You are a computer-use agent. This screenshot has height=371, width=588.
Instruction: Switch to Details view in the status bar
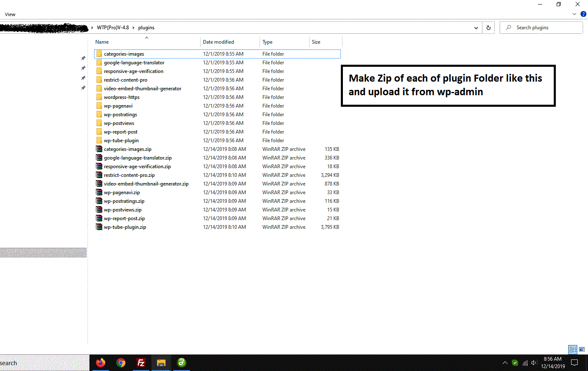tap(573, 349)
